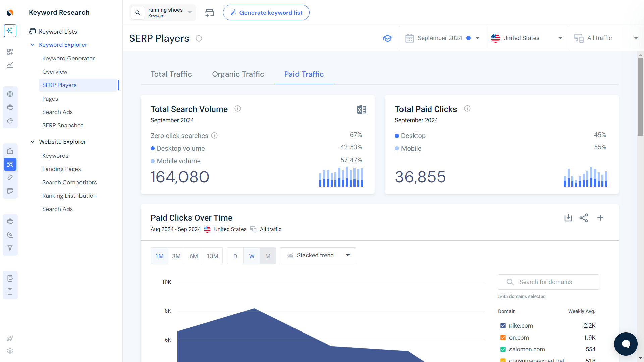This screenshot has height=362, width=644.
Task: Open settings gear in left sidebar
Action: (x=10, y=351)
